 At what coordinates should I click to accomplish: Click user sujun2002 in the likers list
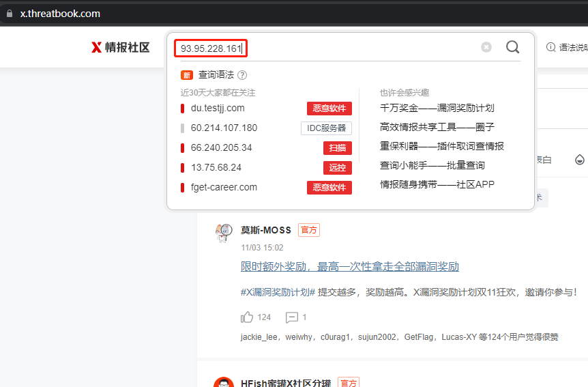(x=377, y=337)
